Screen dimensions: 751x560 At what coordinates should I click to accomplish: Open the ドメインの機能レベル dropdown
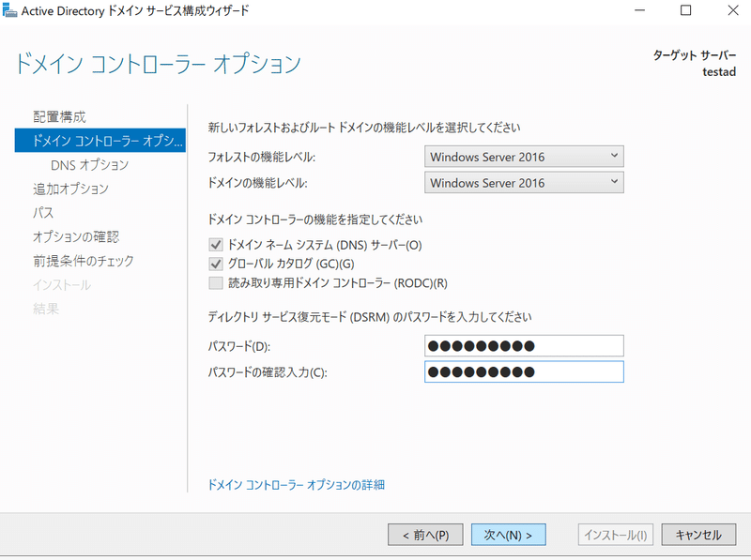tap(524, 182)
